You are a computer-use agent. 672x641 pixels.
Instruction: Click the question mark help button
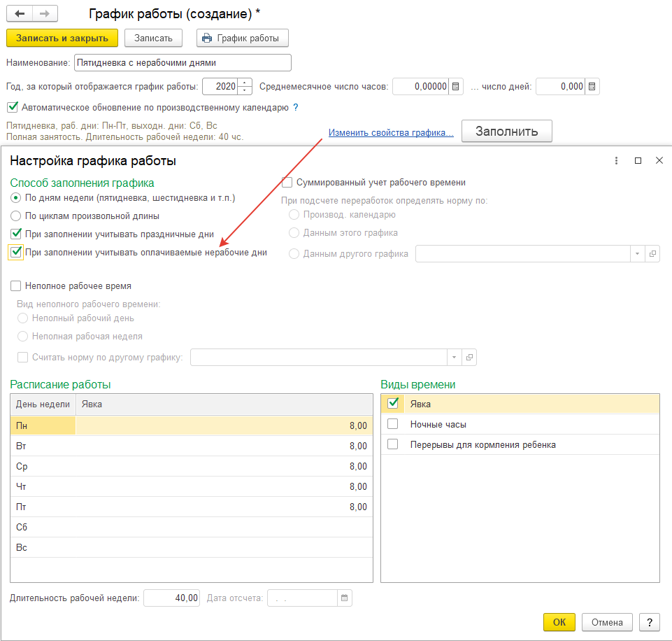[x=650, y=622]
